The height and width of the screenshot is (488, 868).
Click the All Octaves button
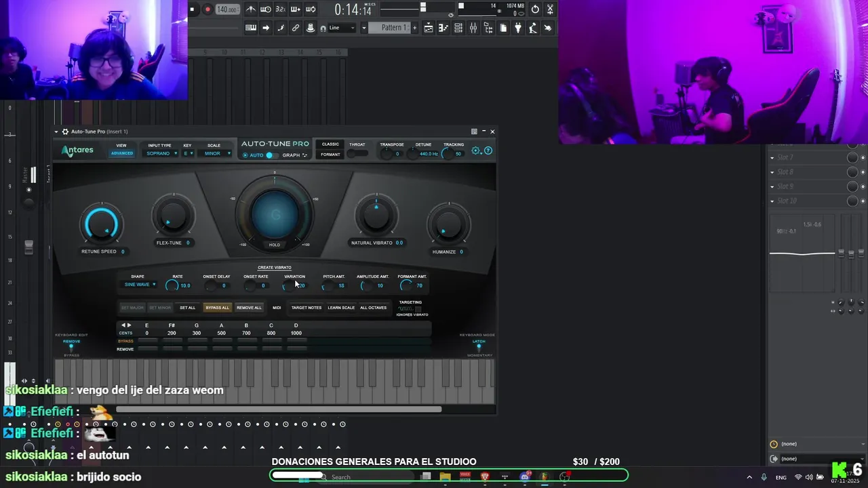click(x=374, y=308)
